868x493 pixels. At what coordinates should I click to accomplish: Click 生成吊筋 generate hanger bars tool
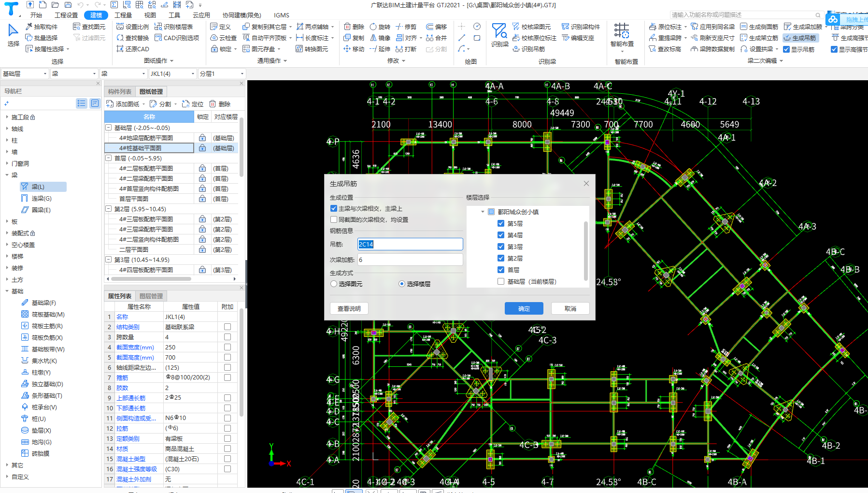click(800, 38)
